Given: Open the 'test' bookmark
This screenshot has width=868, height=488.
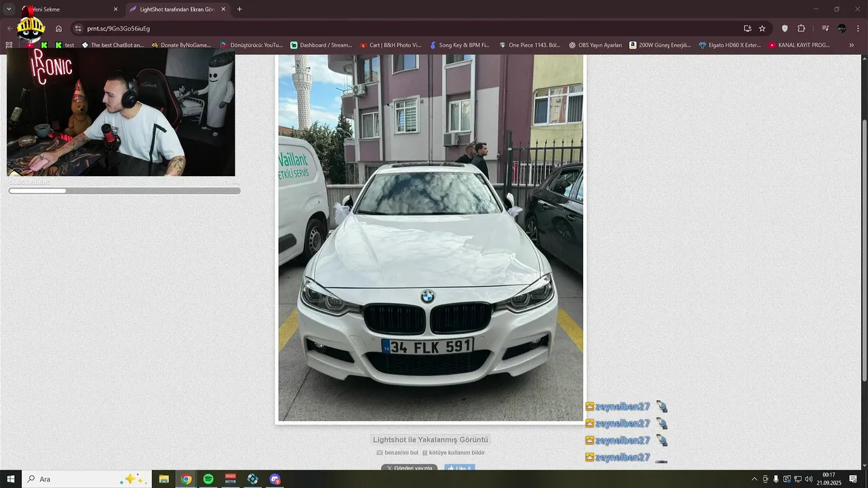Looking at the screenshot, I should click(64, 45).
